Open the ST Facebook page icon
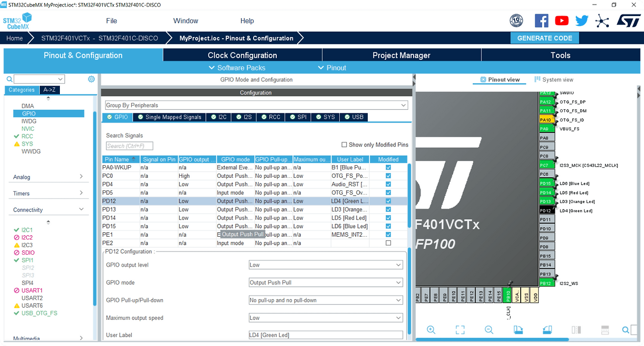This screenshot has width=644, height=346. coord(541,21)
